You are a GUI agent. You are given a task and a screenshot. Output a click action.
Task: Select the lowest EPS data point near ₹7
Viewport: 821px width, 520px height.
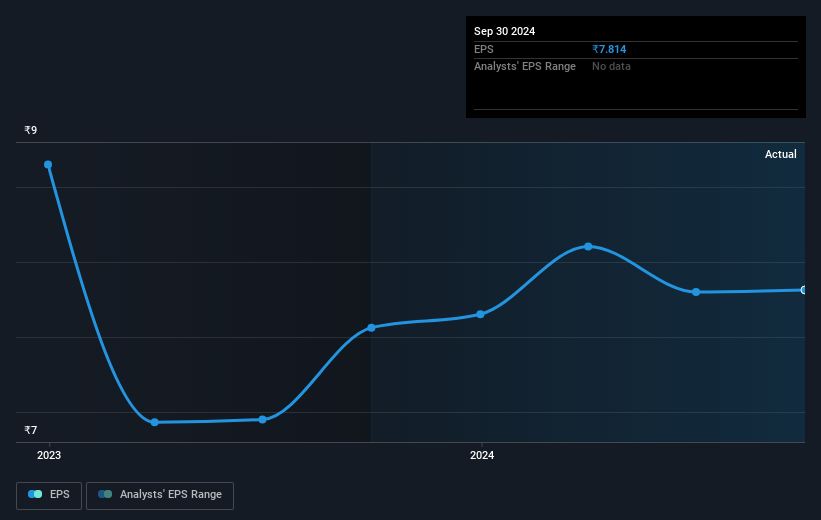(x=154, y=422)
